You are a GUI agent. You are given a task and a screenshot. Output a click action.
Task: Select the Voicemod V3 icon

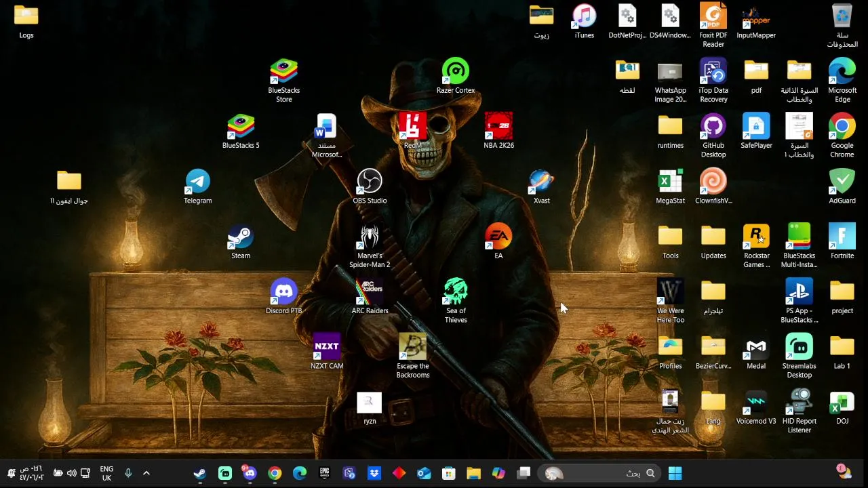click(756, 407)
